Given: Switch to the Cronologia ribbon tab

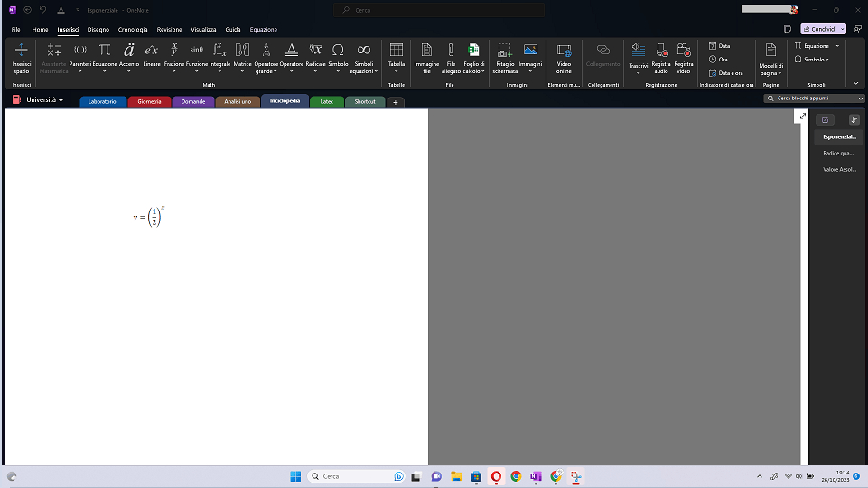Looking at the screenshot, I should click(x=133, y=29).
